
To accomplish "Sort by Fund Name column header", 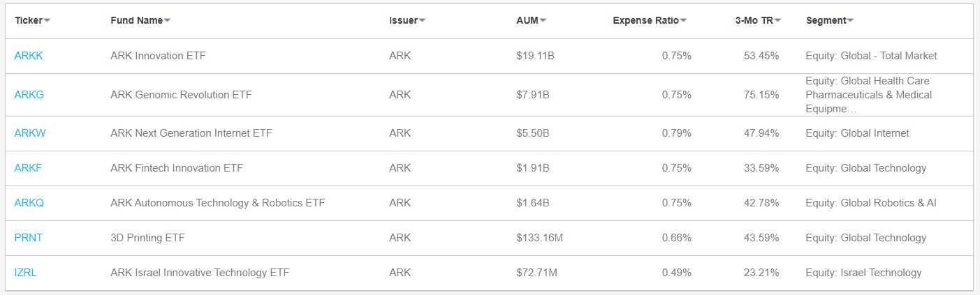I will click(140, 20).
